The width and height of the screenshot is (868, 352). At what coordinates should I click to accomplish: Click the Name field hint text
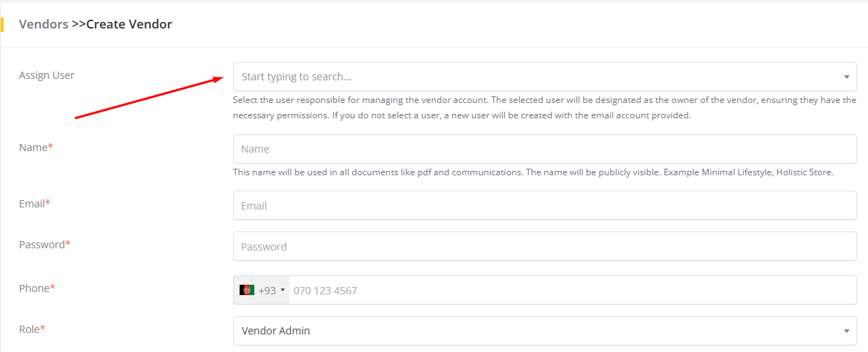click(533, 173)
